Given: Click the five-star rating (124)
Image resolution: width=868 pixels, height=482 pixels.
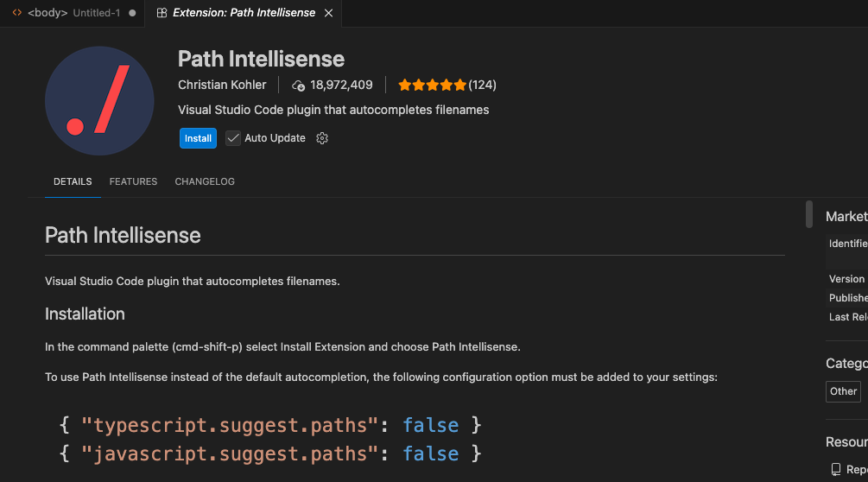Looking at the screenshot, I should point(447,85).
